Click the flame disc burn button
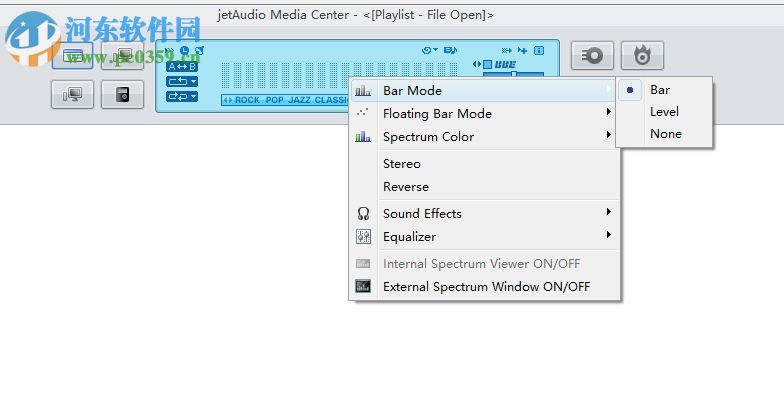This screenshot has height=404, width=784. (x=642, y=55)
